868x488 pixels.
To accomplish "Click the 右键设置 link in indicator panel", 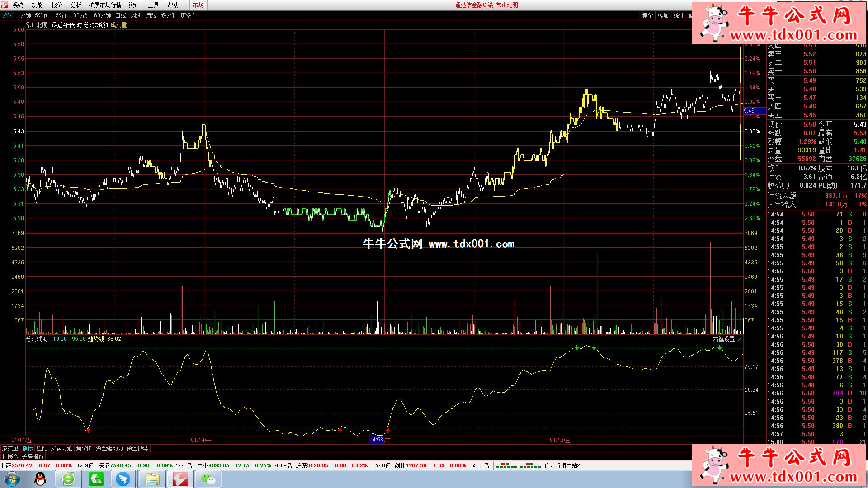I will click(x=724, y=339).
